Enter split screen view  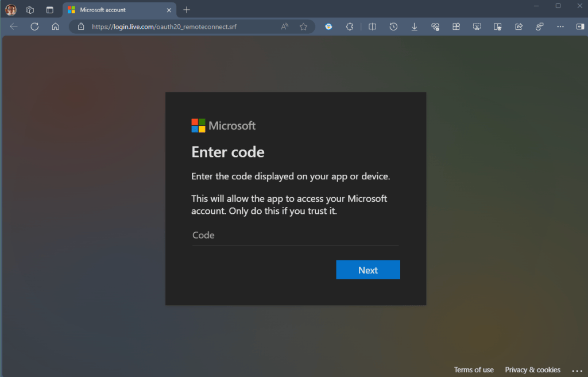point(372,26)
